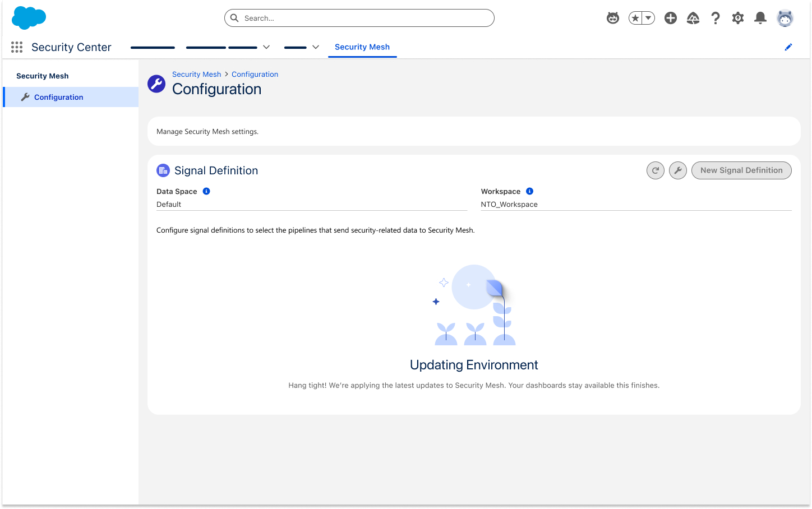Focus the global Search field

point(359,18)
